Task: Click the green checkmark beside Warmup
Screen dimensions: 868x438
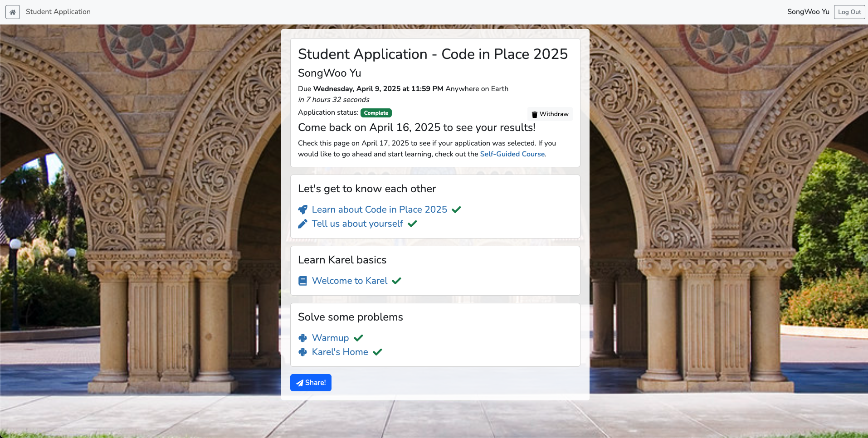Action: click(358, 338)
